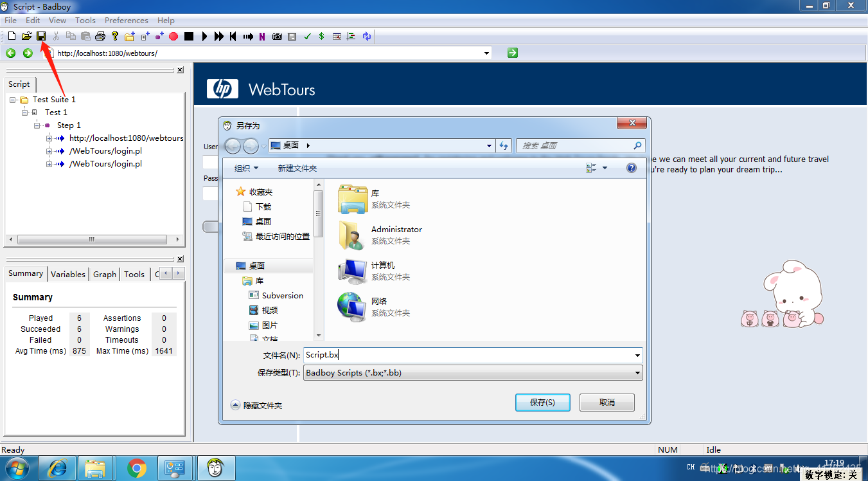Collapse the Step 1 tree node
Screen dimensions: 868x481
click(x=37, y=125)
